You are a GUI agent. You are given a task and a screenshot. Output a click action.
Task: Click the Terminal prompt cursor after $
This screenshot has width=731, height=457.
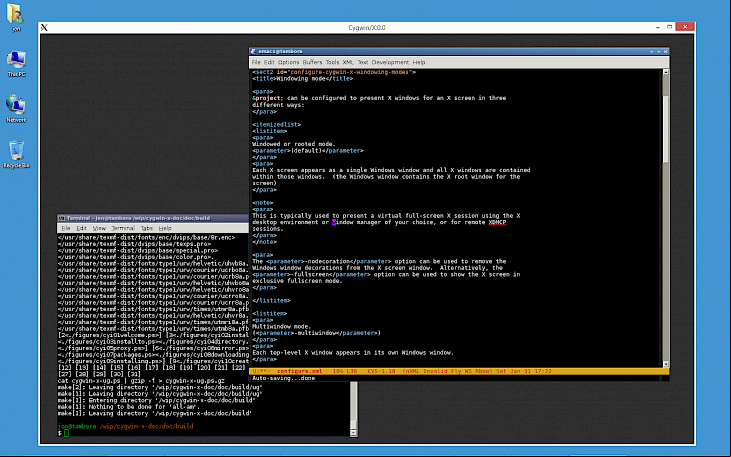point(67,433)
